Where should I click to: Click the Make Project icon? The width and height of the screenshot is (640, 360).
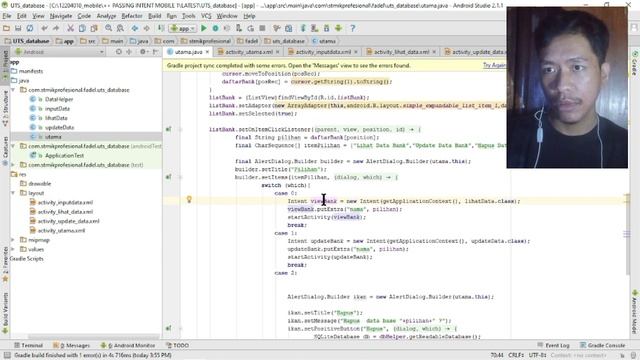pyautogui.click(x=161, y=28)
